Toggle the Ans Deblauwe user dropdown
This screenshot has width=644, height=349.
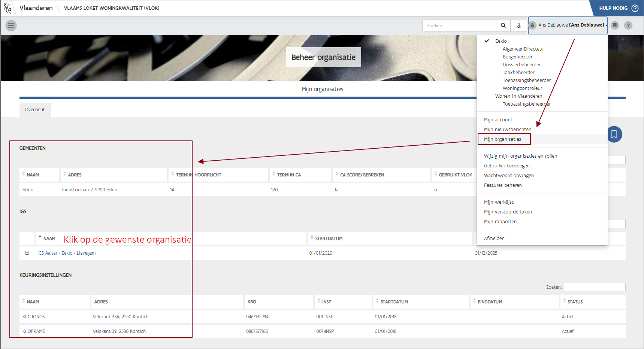(568, 25)
